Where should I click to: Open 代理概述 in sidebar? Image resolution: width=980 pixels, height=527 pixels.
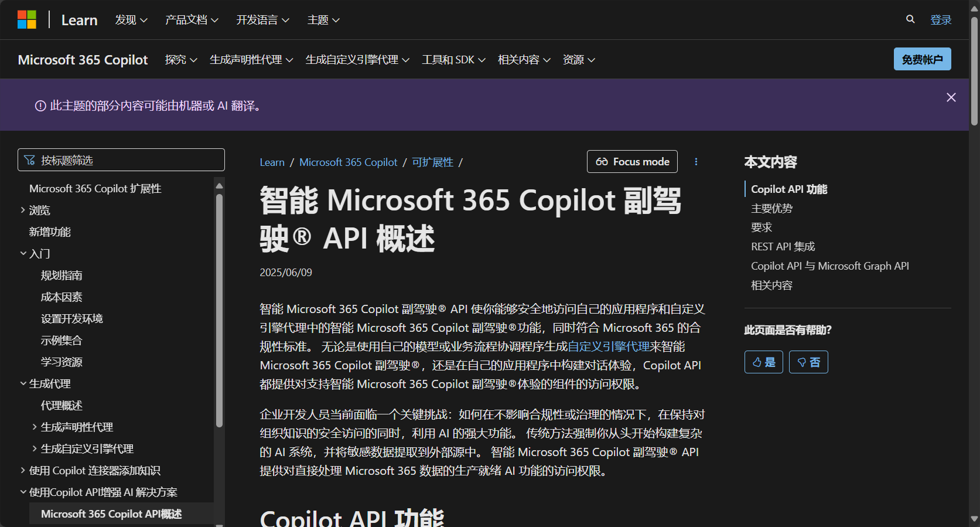(62, 406)
